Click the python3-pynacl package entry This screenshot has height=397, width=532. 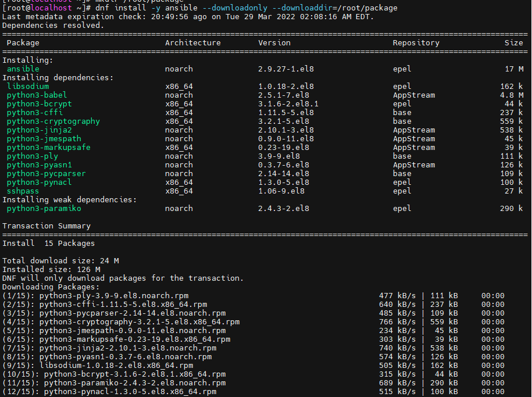point(38,182)
